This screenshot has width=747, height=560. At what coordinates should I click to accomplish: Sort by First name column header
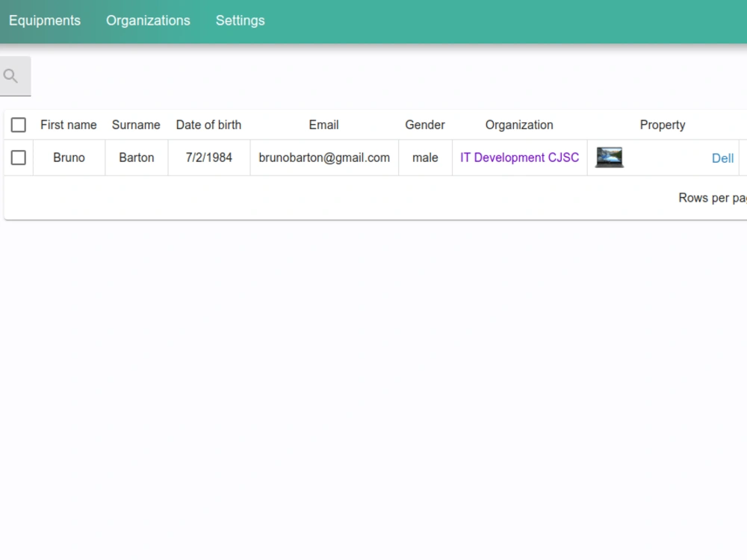[x=69, y=125]
